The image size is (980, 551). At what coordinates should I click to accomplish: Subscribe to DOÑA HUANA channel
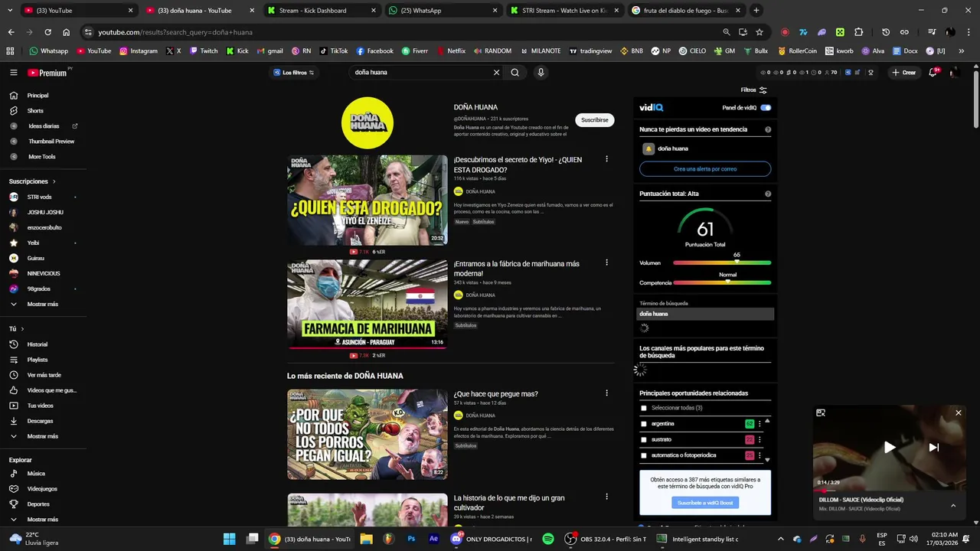point(594,120)
